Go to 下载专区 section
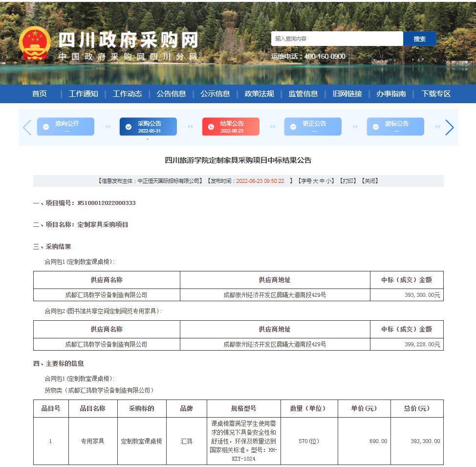The image size is (476, 467). pos(436,93)
